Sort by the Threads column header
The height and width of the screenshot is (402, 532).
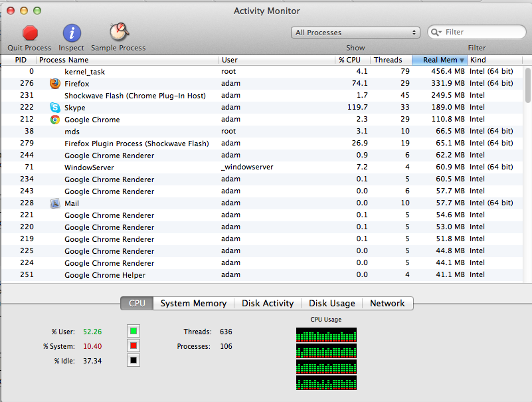click(x=391, y=60)
